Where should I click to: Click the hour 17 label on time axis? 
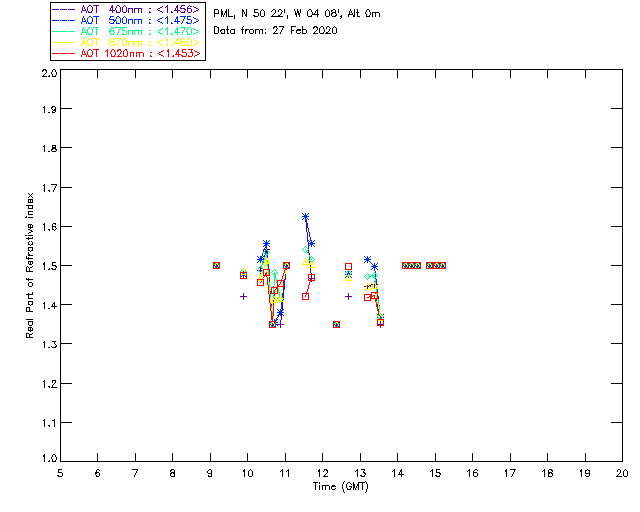tap(510, 473)
